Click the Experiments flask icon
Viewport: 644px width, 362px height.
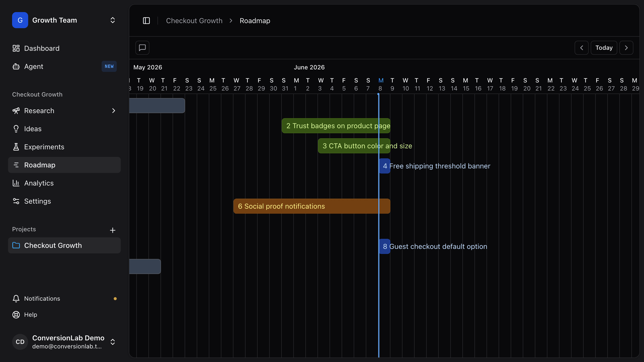[16, 147]
